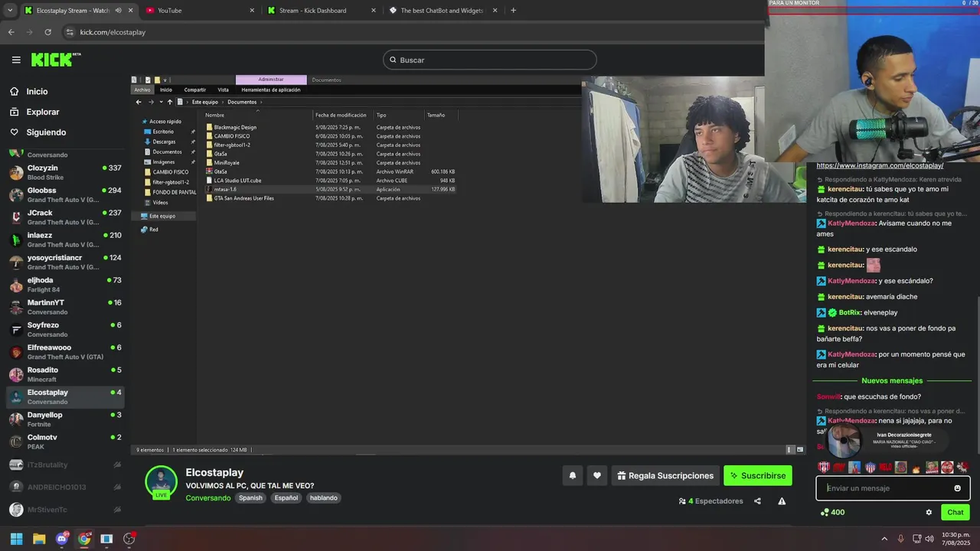The width and height of the screenshot is (980, 551).
Task: Click Nuevos mensajes divider in chat
Action: pyautogui.click(x=892, y=380)
